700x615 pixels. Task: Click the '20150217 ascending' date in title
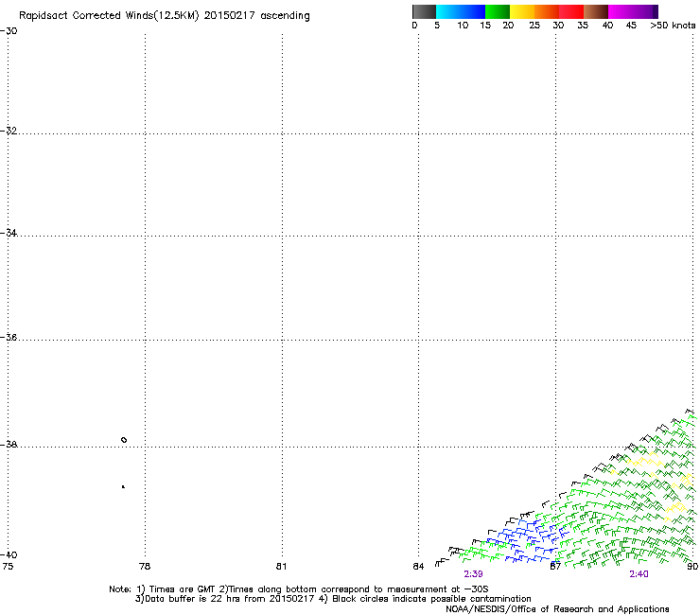(256, 16)
